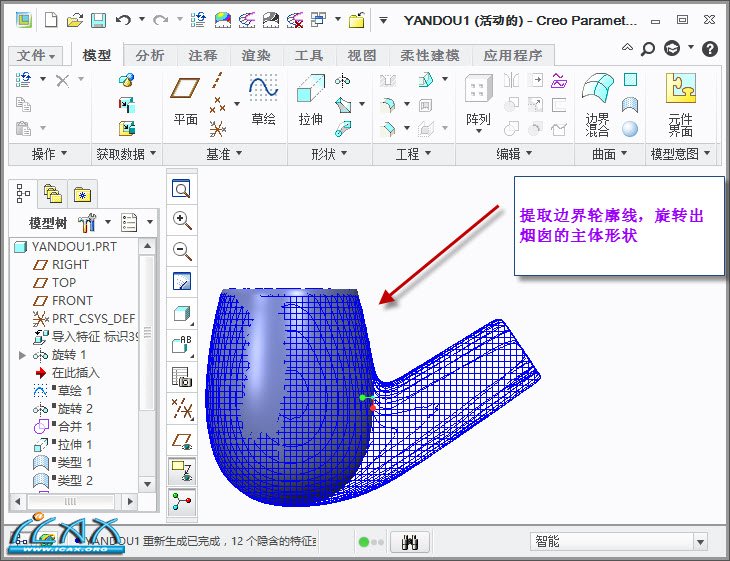Image resolution: width=730 pixels, height=561 pixels.
Task: Click the refit view icon
Action: pos(182,189)
